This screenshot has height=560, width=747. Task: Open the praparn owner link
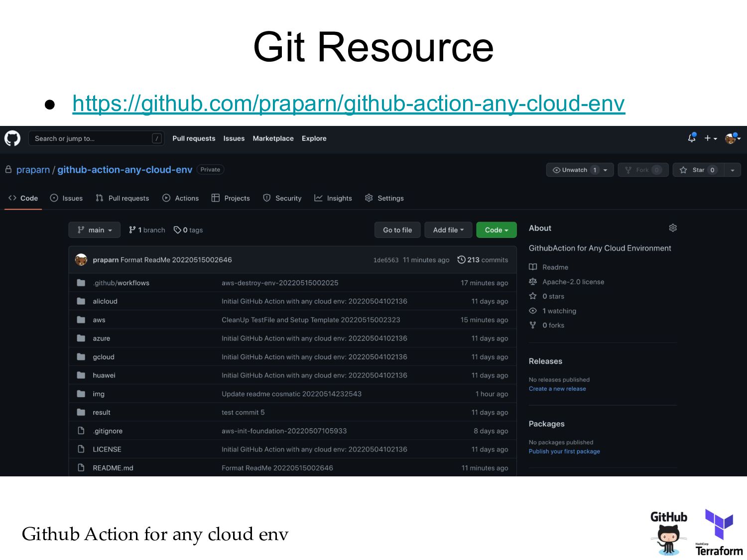click(33, 170)
